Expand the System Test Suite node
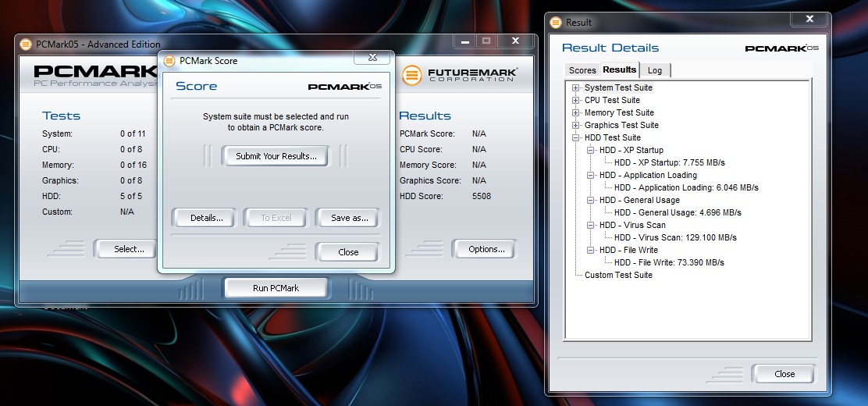This screenshot has height=406, width=868. pyautogui.click(x=576, y=88)
